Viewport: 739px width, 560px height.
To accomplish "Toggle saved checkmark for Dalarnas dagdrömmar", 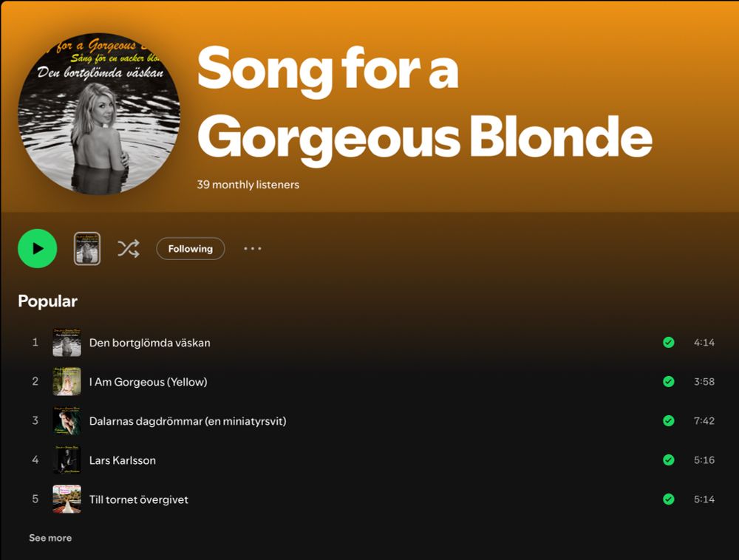I will (x=668, y=420).
